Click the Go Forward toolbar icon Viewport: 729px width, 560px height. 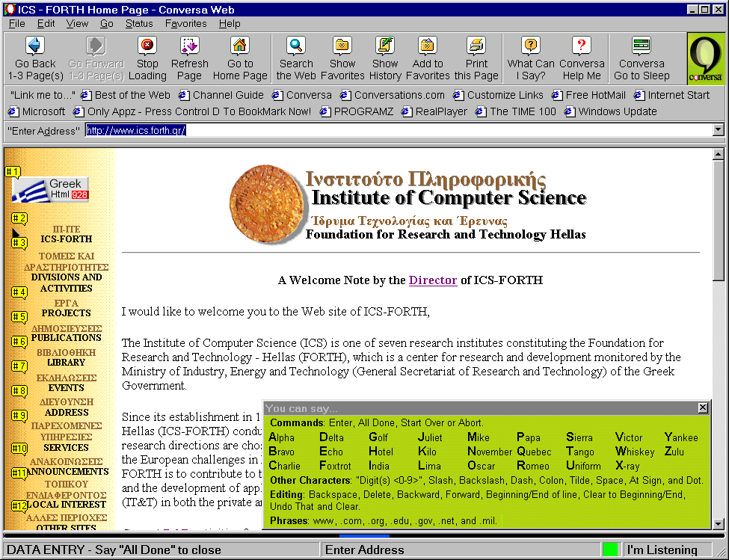point(96,46)
